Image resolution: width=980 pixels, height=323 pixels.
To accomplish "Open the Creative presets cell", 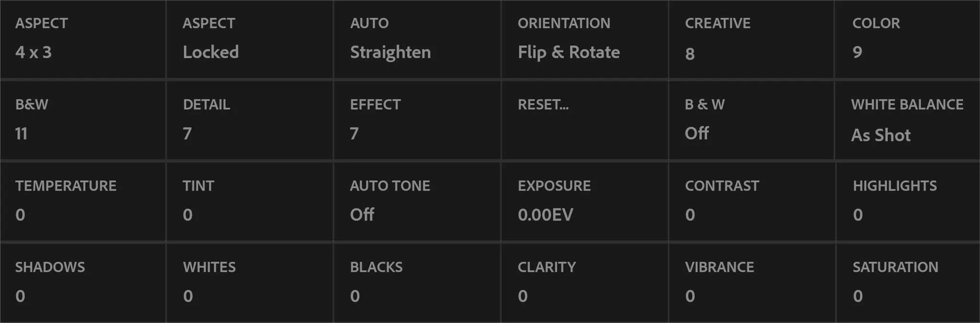I will point(752,39).
